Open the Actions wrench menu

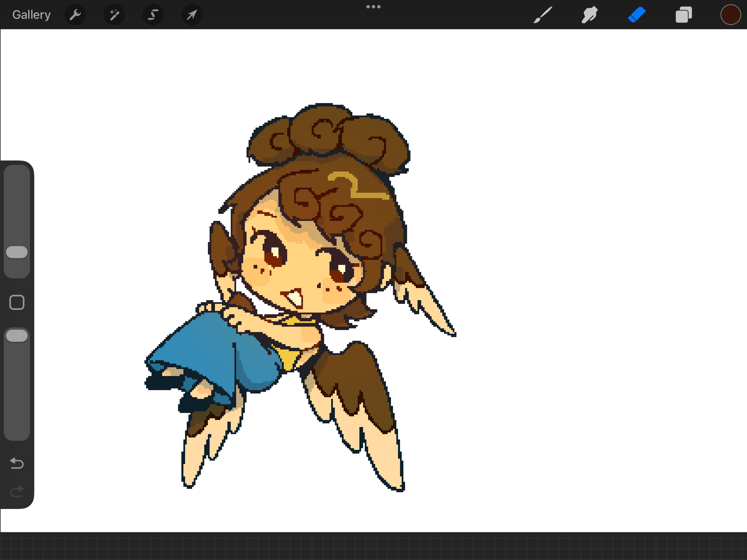[75, 15]
